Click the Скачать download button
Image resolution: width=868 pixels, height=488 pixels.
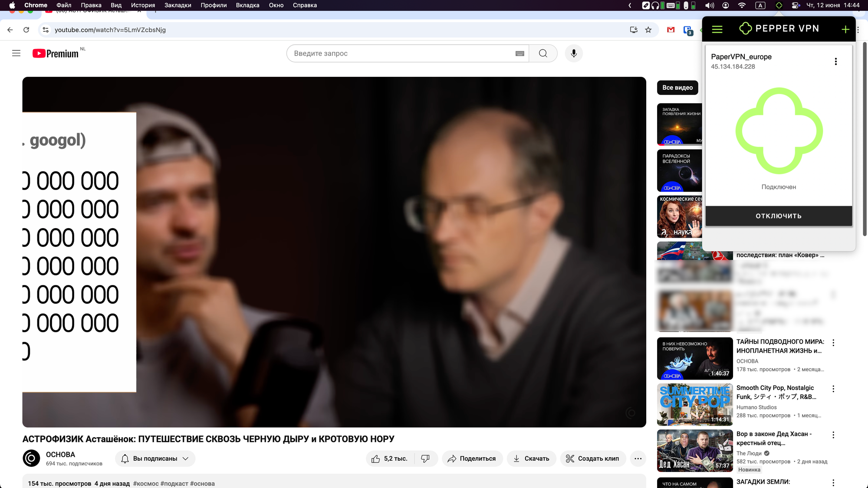coord(531,459)
